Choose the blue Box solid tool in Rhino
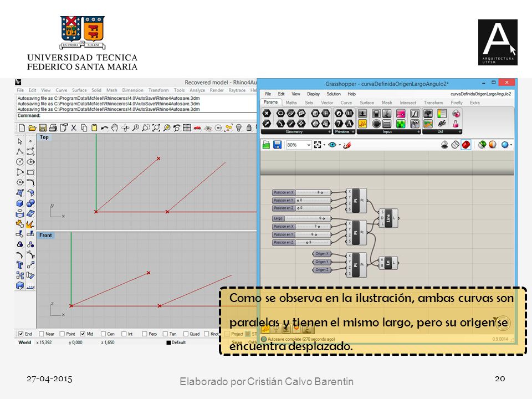 point(20,203)
